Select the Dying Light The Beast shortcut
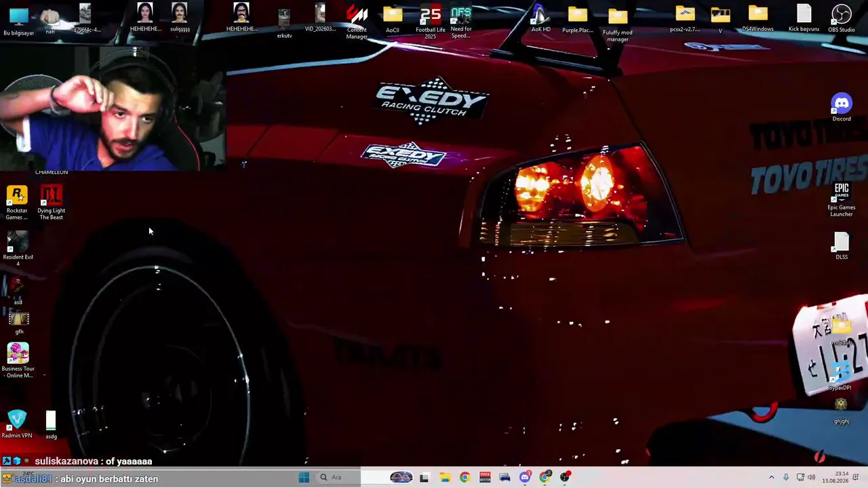 tap(51, 203)
